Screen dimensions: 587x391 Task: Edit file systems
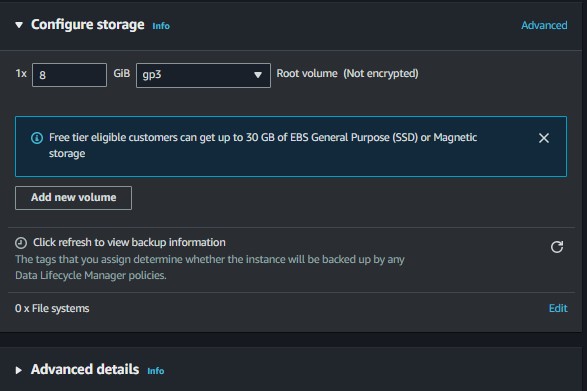(558, 308)
